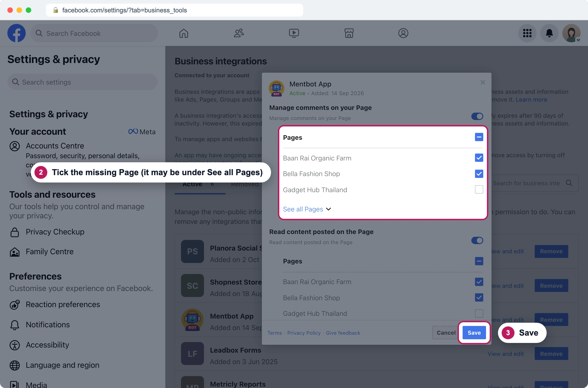Click the Planora Social PS app thumbnail
The width and height of the screenshot is (588, 388).
[x=192, y=251]
